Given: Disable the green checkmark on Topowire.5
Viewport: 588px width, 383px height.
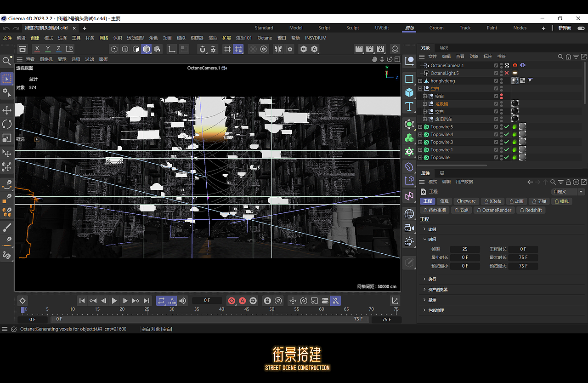Looking at the screenshot, I should (507, 126).
